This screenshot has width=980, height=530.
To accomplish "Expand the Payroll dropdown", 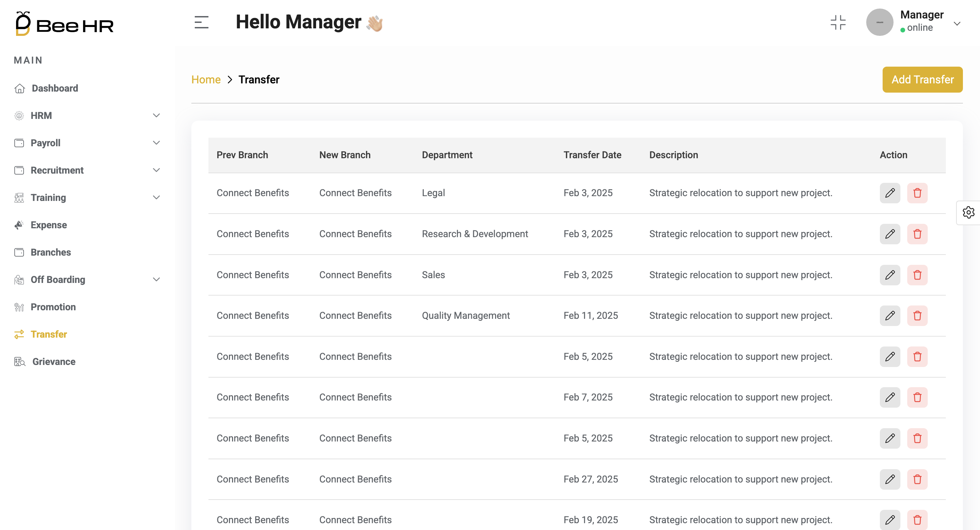I will coord(156,143).
